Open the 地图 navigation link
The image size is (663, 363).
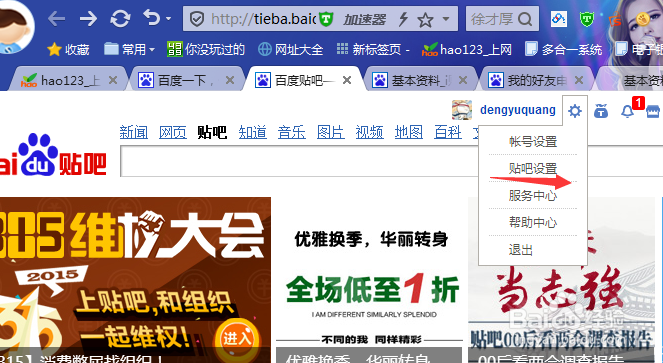click(409, 132)
